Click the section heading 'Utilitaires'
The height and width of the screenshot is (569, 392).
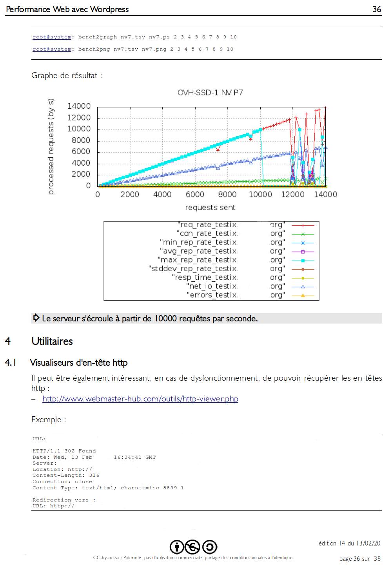point(52,341)
